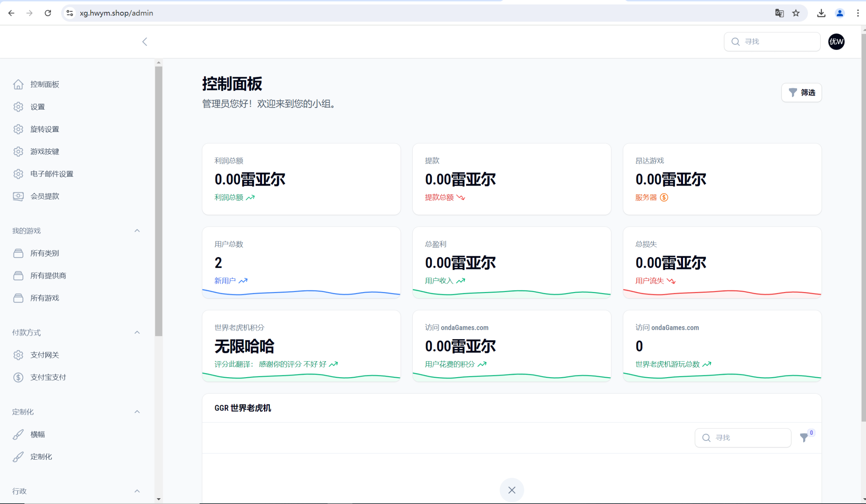
Task: Go to 所有提供商 menu item
Action: pyautogui.click(x=48, y=276)
